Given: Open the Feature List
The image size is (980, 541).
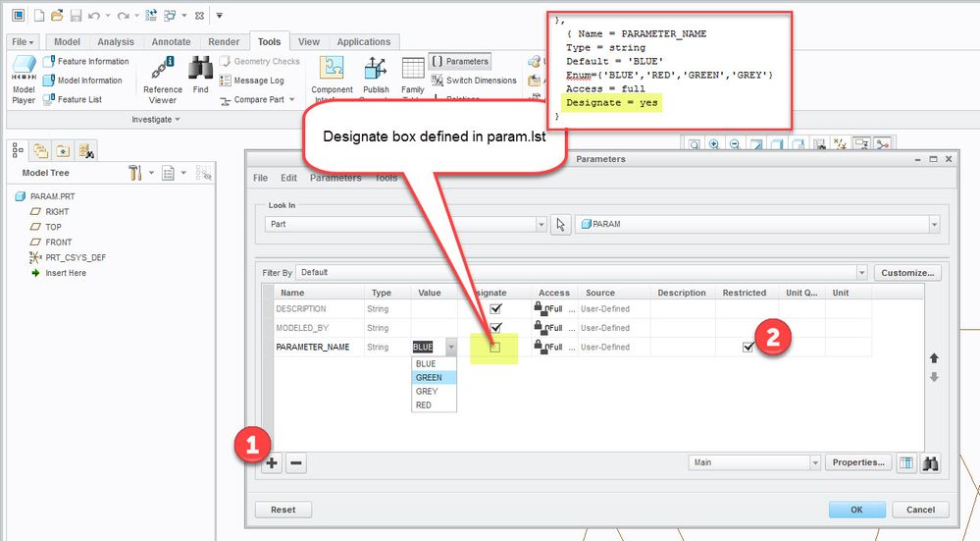Looking at the screenshot, I should tap(73, 99).
